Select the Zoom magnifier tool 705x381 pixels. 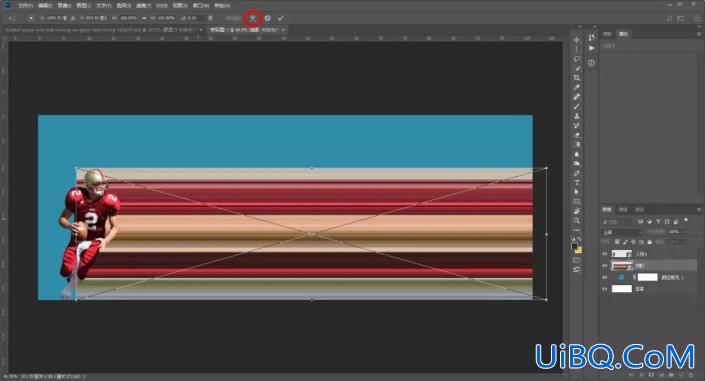pyautogui.click(x=576, y=220)
